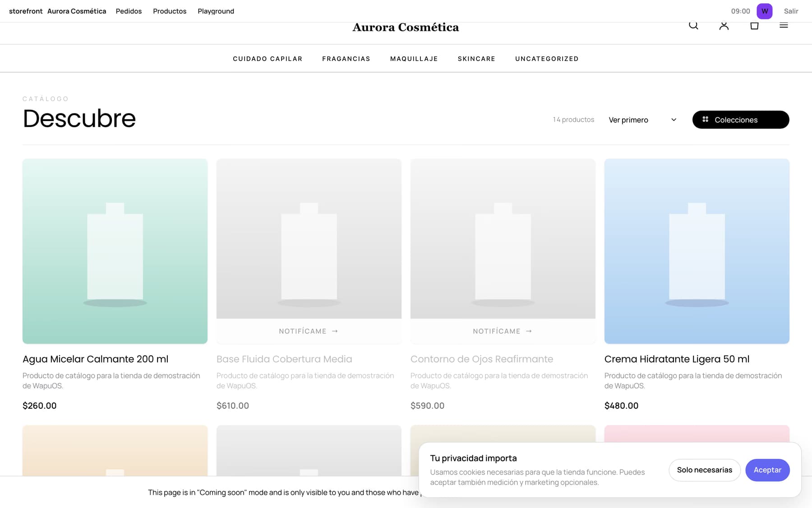
Task: Choose Solo necesarias cookies option
Action: coord(705,470)
